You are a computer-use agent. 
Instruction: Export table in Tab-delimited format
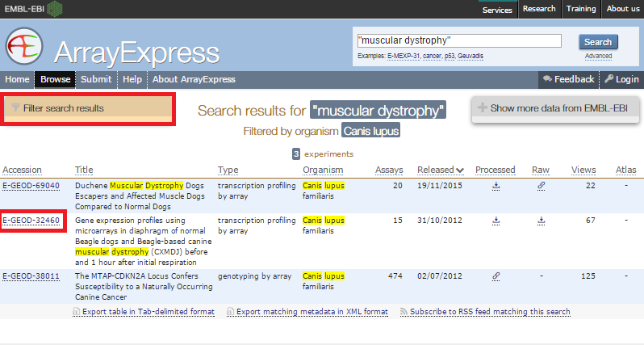148,312
